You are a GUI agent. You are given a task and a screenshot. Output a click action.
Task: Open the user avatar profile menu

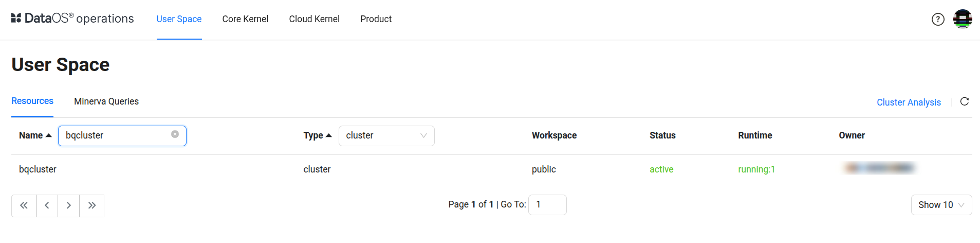coord(962,19)
